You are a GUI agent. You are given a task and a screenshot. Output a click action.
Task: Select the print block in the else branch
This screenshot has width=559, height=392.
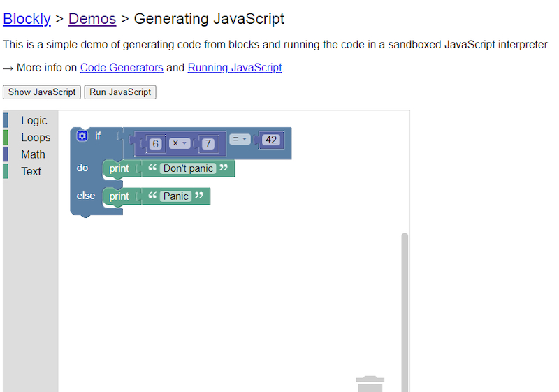click(x=119, y=196)
